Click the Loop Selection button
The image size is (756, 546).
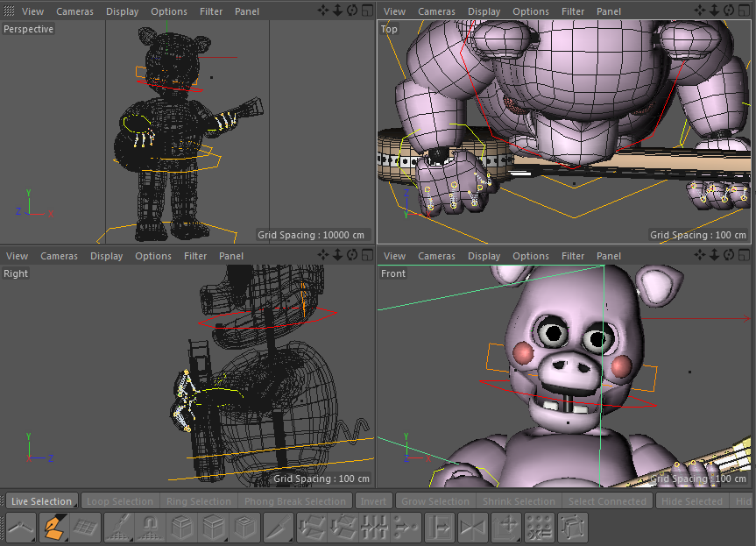click(120, 501)
